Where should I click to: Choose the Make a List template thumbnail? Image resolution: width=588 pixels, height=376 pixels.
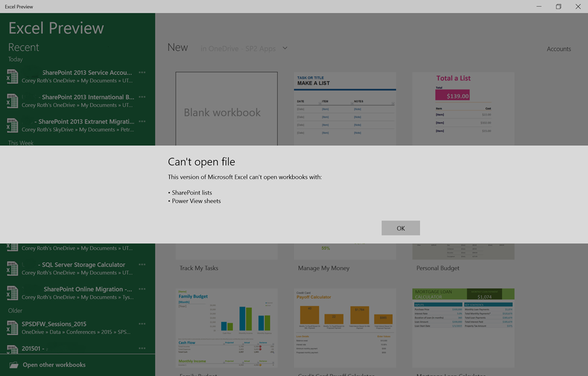(x=345, y=108)
